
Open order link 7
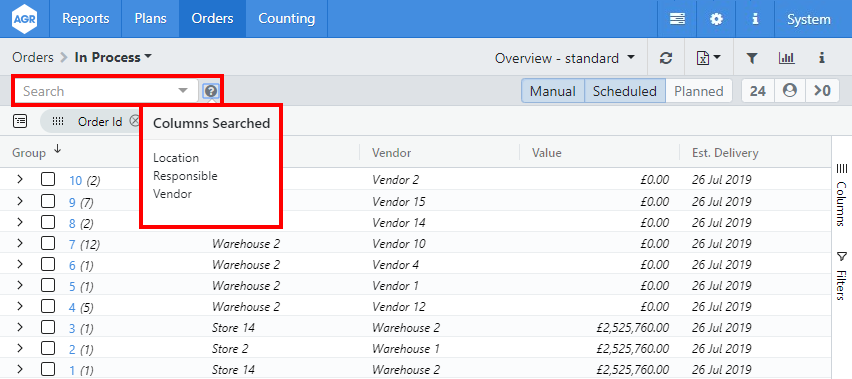point(72,244)
